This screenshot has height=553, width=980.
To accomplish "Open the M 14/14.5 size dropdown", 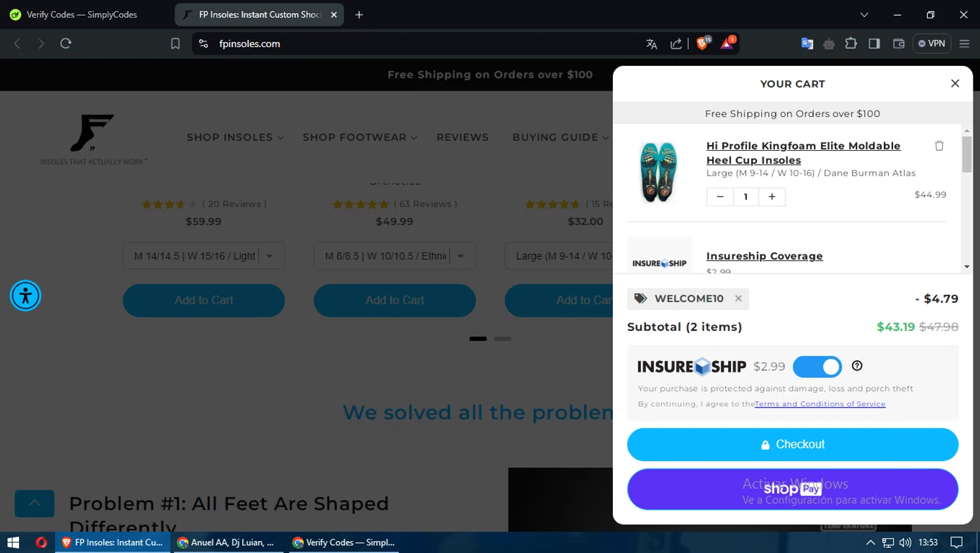I will 204,256.
